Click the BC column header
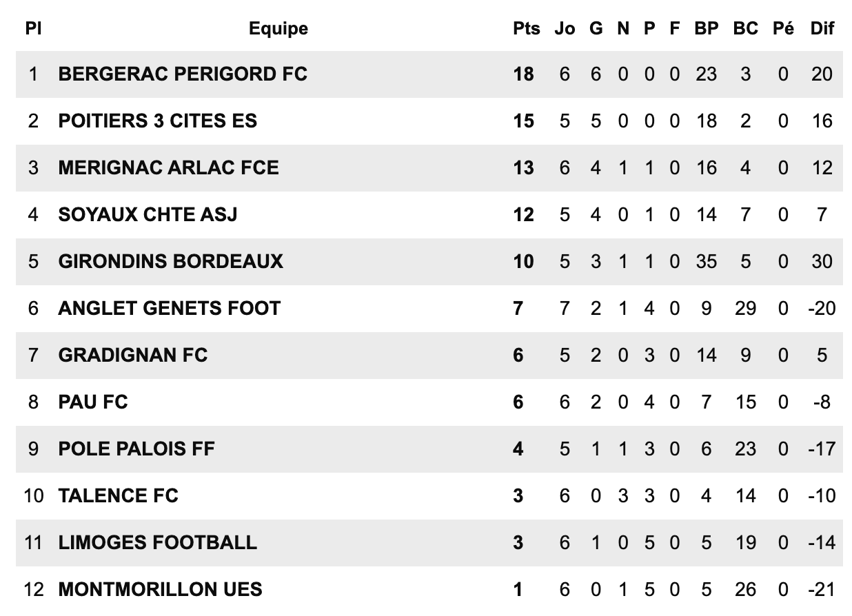 point(746,28)
